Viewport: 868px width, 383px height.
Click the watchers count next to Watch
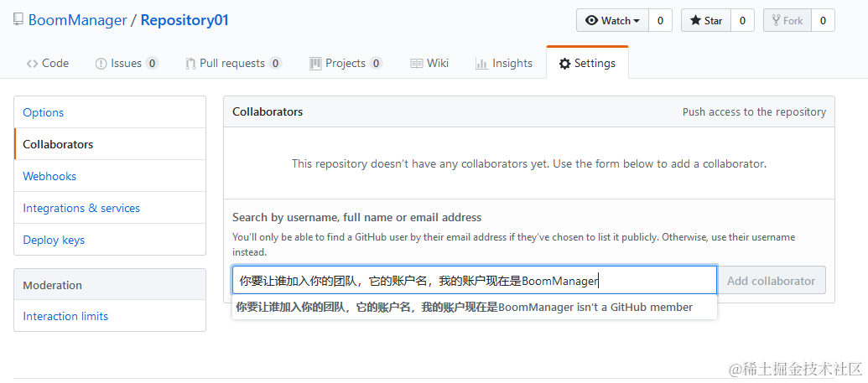pyautogui.click(x=660, y=20)
